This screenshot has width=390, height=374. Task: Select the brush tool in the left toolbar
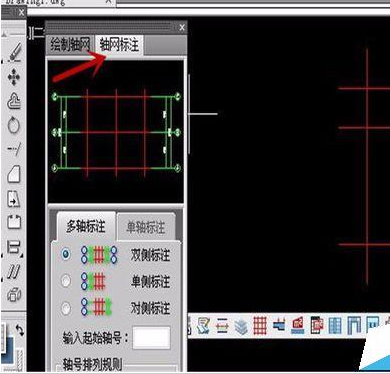(x=15, y=52)
